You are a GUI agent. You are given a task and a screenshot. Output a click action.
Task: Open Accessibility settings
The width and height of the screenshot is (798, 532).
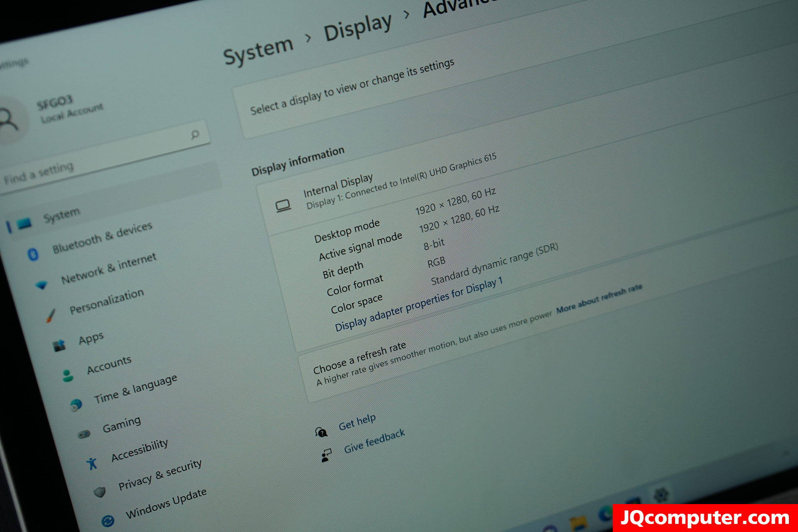(x=139, y=450)
